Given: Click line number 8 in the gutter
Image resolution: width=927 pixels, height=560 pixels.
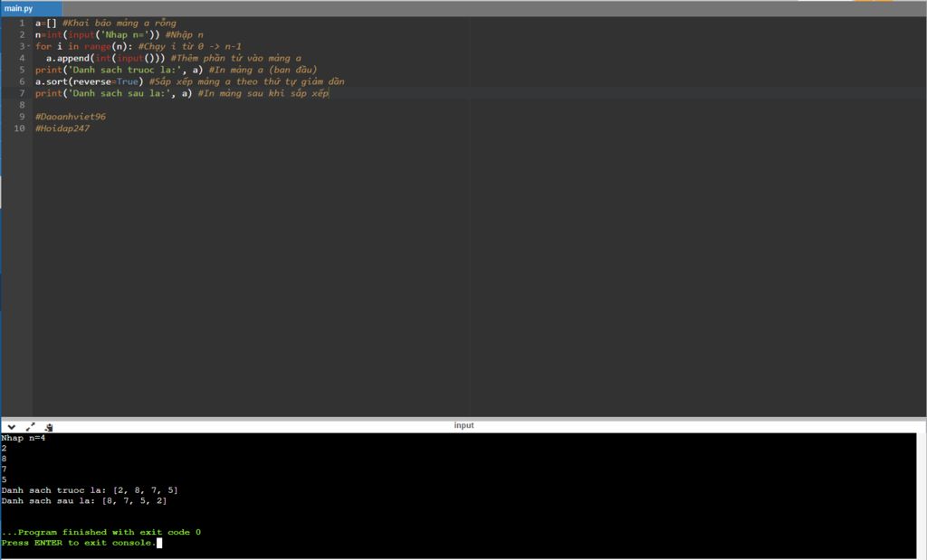Looking at the screenshot, I should [22, 105].
